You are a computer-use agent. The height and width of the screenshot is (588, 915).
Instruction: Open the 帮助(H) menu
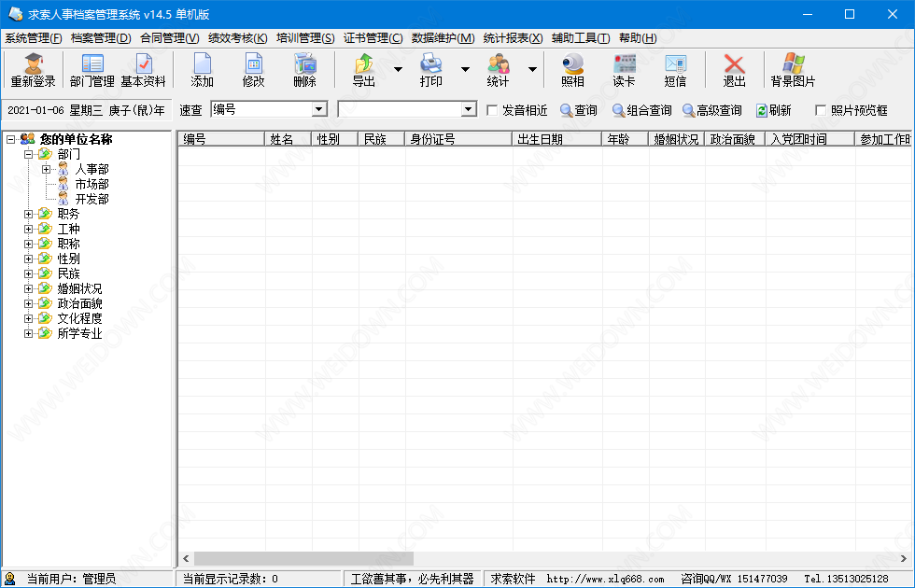tap(638, 38)
